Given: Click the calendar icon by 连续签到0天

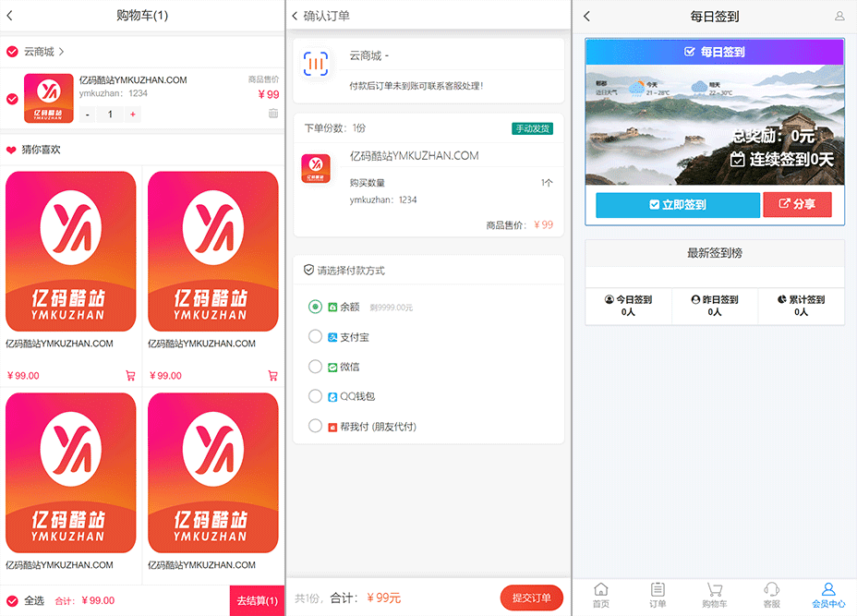Looking at the screenshot, I should click(x=737, y=160).
